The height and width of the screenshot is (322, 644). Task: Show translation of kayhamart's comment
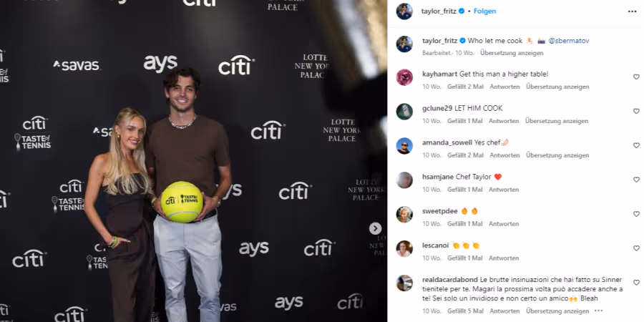click(x=557, y=87)
